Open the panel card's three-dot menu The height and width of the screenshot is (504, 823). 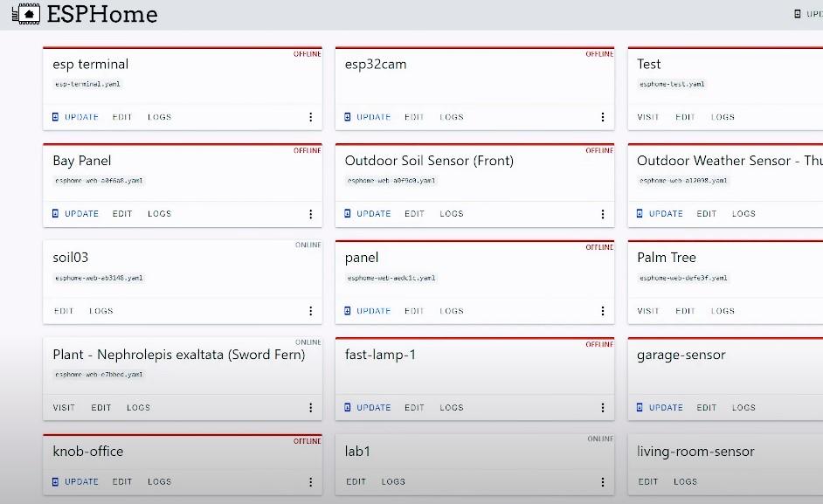tap(603, 311)
